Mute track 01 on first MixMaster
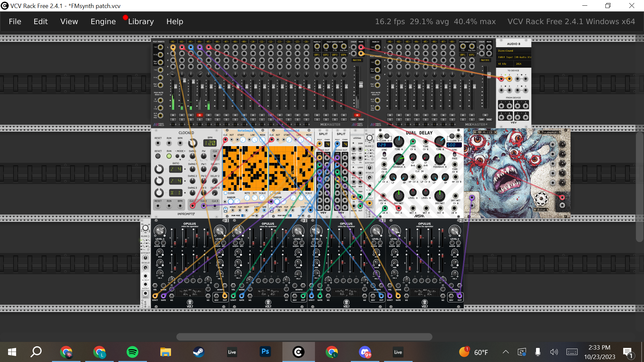 173,115
